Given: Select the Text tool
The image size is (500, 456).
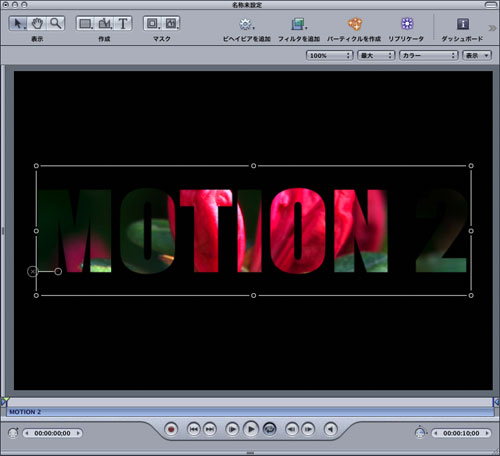Looking at the screenshot, I should [123, 23].
